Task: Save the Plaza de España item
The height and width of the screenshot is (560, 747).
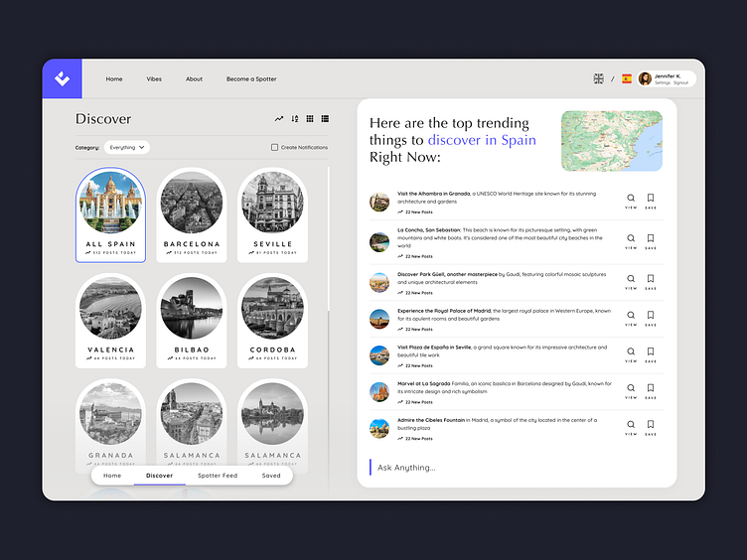Action: tap(651, 354)
